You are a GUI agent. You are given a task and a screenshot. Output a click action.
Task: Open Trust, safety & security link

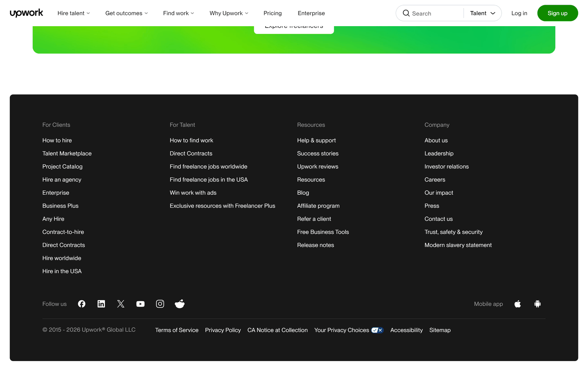tap(453, 232)
